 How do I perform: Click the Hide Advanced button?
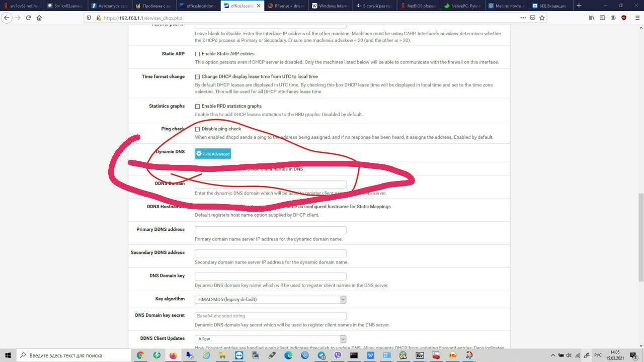pos(213,154)
